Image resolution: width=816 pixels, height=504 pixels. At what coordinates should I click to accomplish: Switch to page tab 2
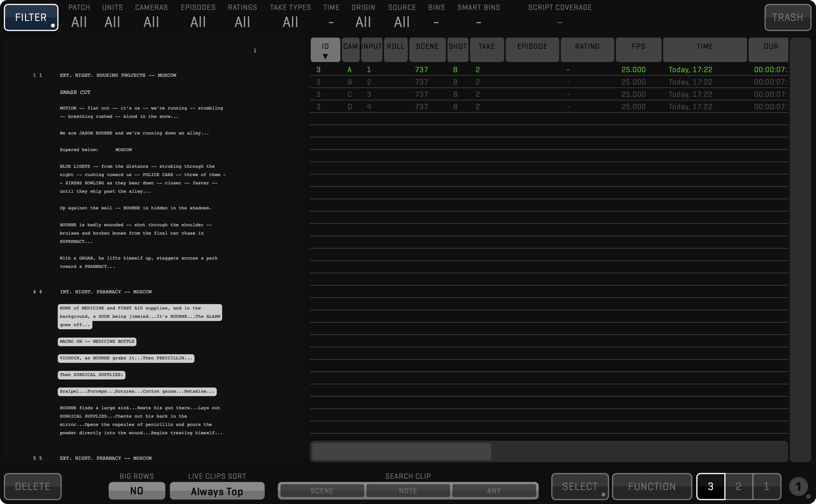(739, 486)
